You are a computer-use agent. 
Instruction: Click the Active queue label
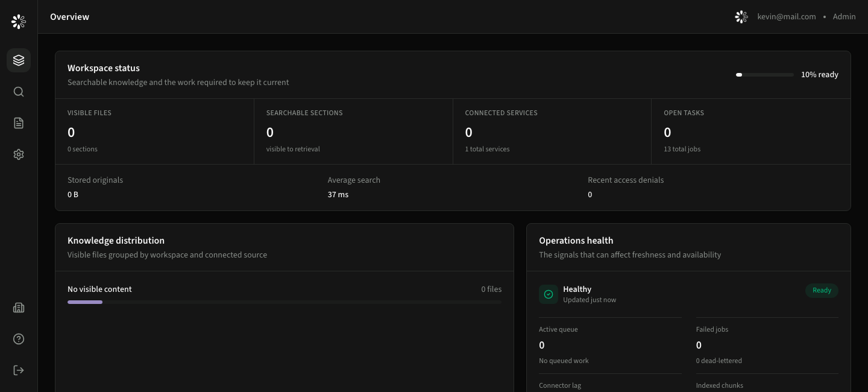click(x=558, y=329)
